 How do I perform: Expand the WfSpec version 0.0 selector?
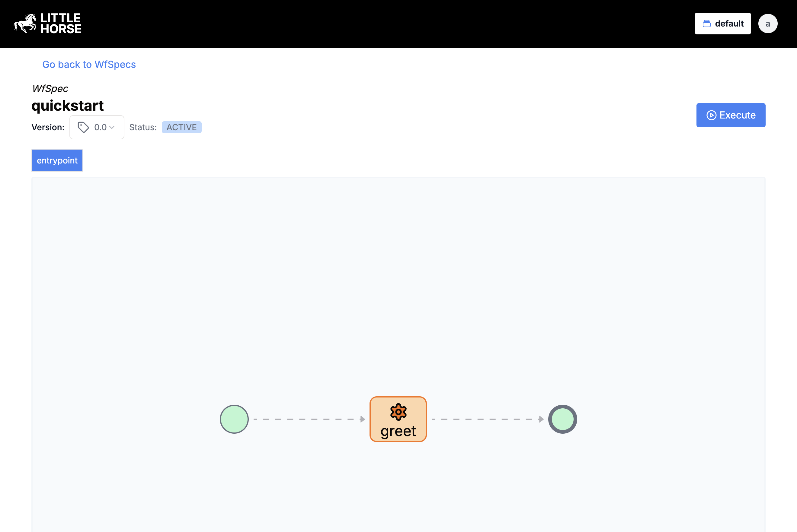(x=97, y=127)
